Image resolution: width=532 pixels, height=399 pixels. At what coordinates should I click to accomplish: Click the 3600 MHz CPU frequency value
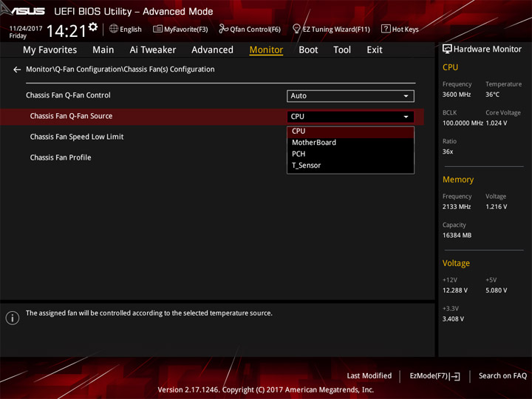pos(457,95)
